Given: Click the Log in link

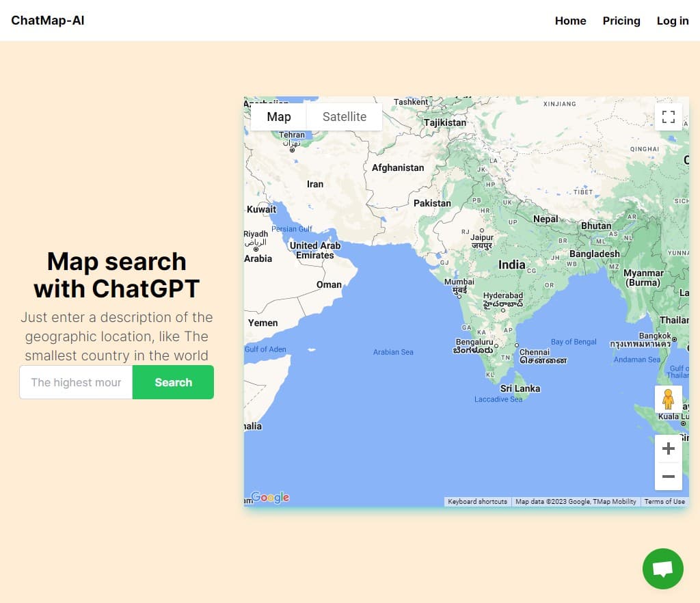Looking at the screenshot, I should (672, 21).
